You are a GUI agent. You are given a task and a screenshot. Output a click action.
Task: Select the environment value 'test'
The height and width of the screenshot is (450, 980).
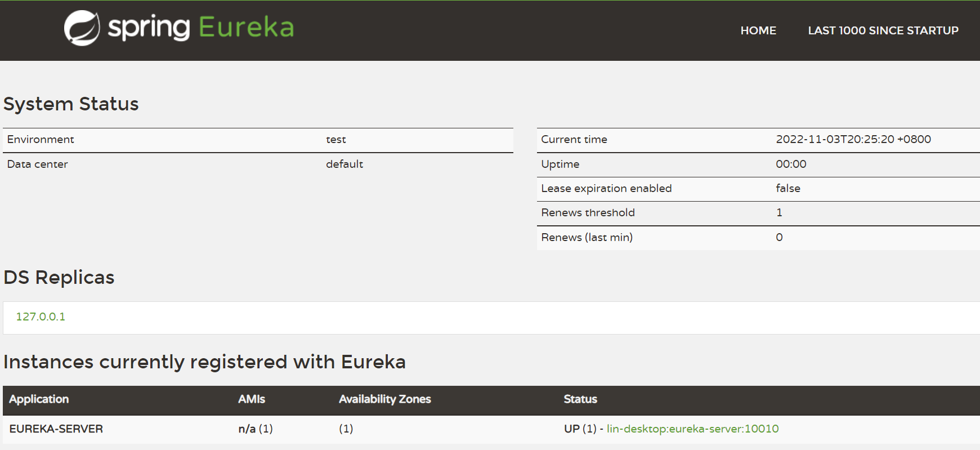(336, 139)
